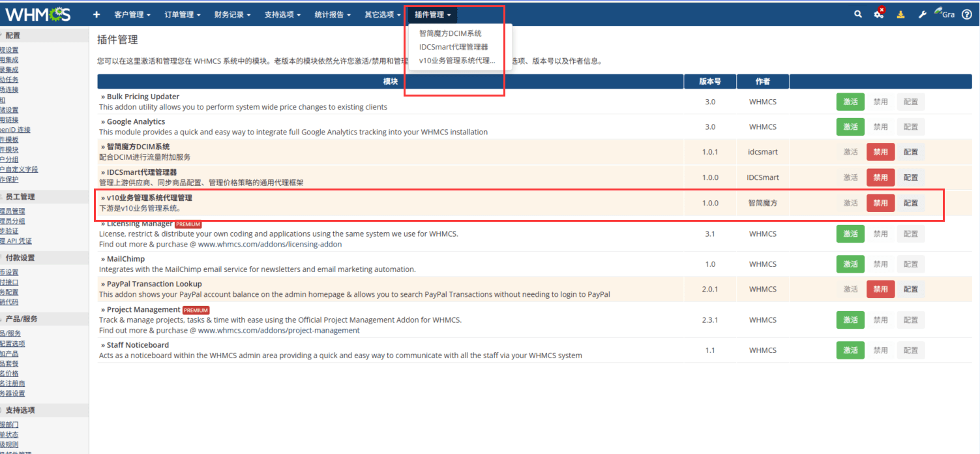Viewport: 980px width, 454px height.
Task: Click the 模块 column header
Action: 391,82
